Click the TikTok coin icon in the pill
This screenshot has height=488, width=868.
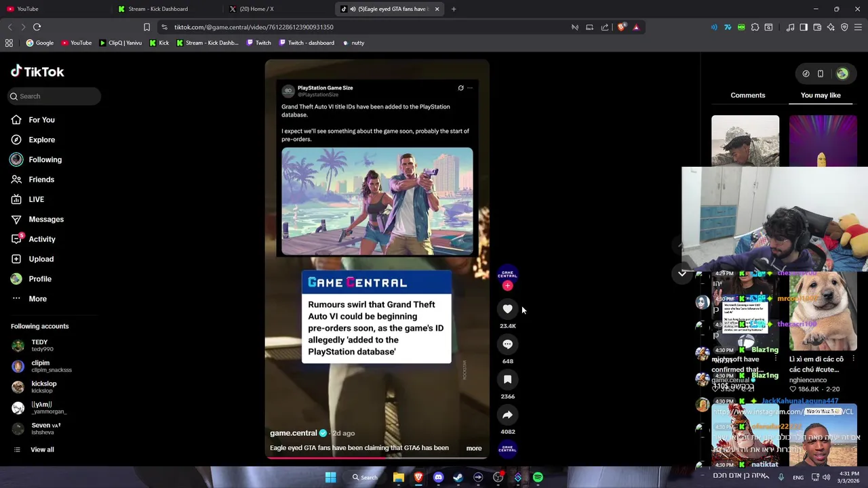coord(806,74)
